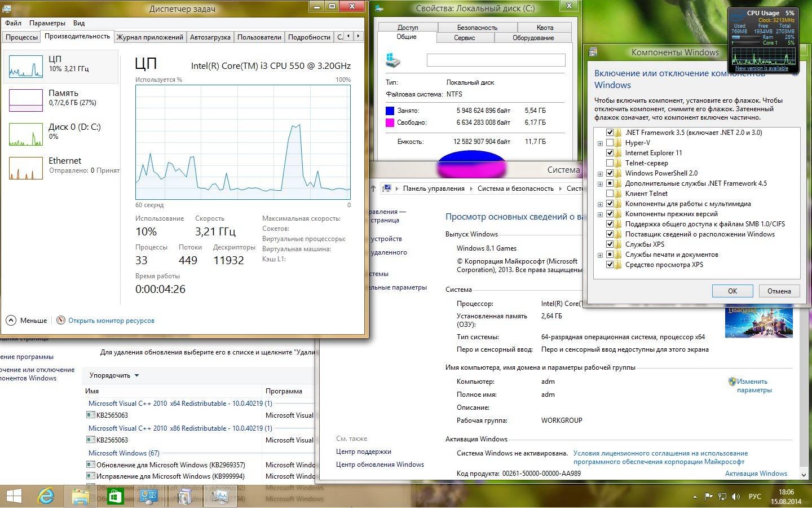The image size is (812, 508).
Task: Switch to the Журнал приложений tab
Action: point(149,37)
